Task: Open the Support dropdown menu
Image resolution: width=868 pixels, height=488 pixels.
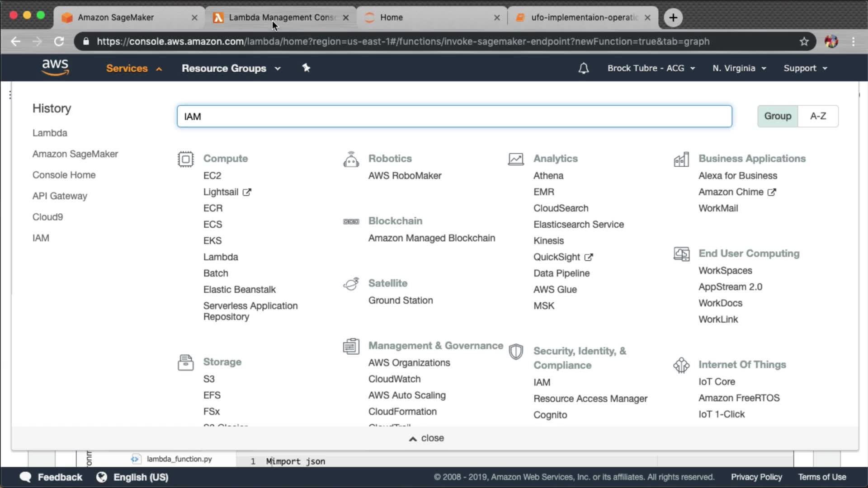Action: pyautogui.click(x=805, y=68)
